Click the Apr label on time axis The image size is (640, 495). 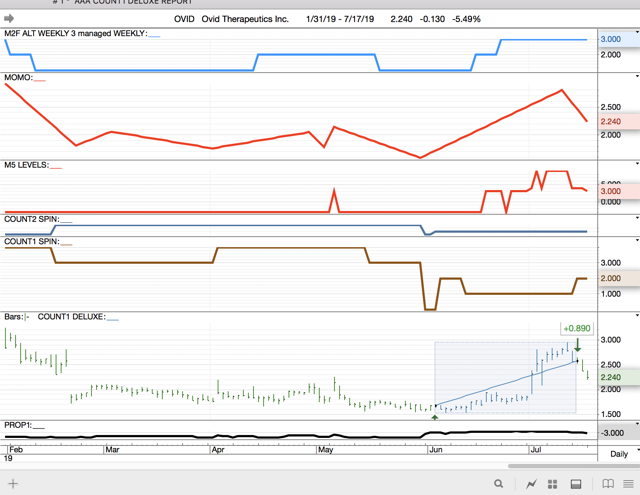218,449
